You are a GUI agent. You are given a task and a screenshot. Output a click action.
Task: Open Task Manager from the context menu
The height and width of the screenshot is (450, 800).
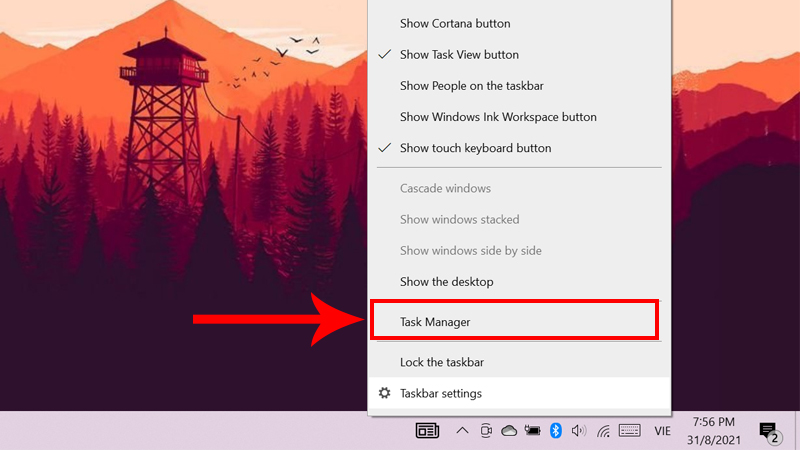(519, 322)
